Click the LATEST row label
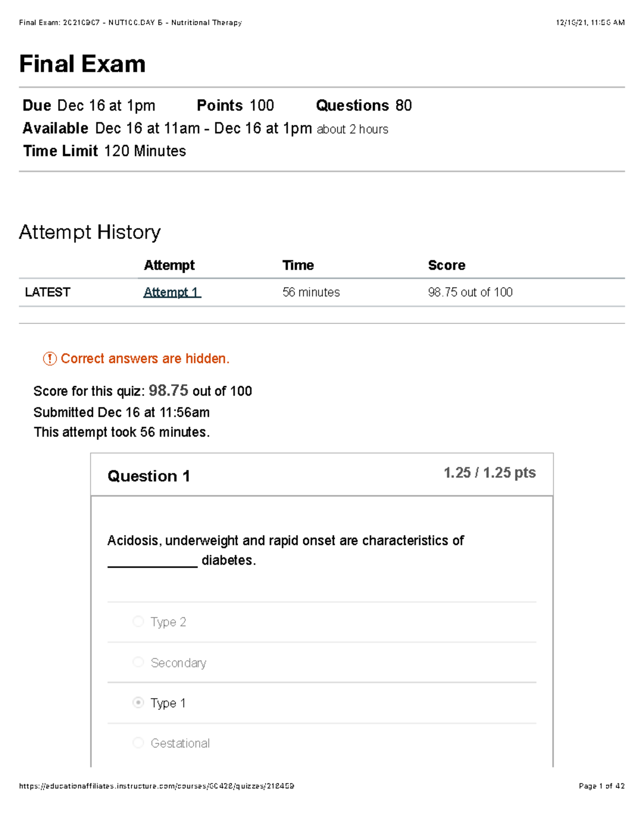The width and height of the screenshot is (644, 834). coord(47,292)
